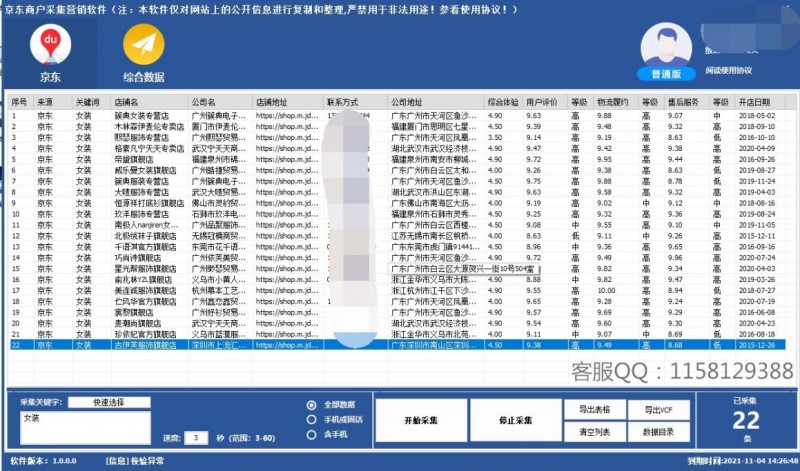Viewport: 800px width, 471px height.
Task: Click the 综合体验 column header
Action: tap(503, 102)
